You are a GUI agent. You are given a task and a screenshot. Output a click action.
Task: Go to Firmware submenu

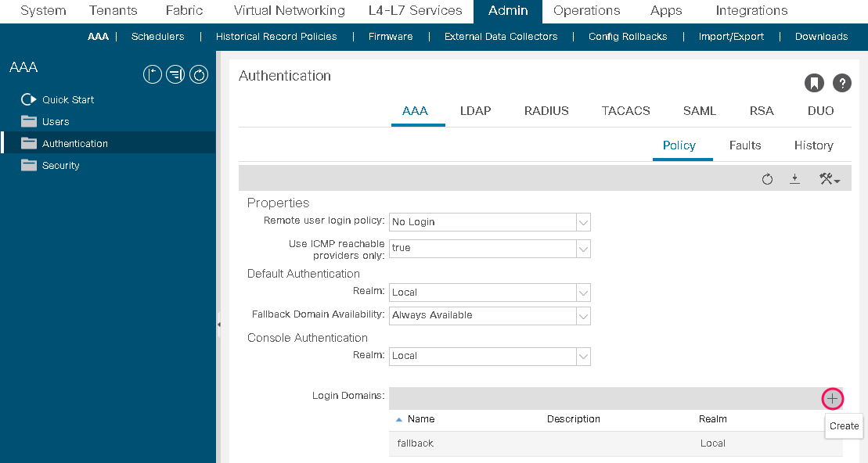(391, 37)
